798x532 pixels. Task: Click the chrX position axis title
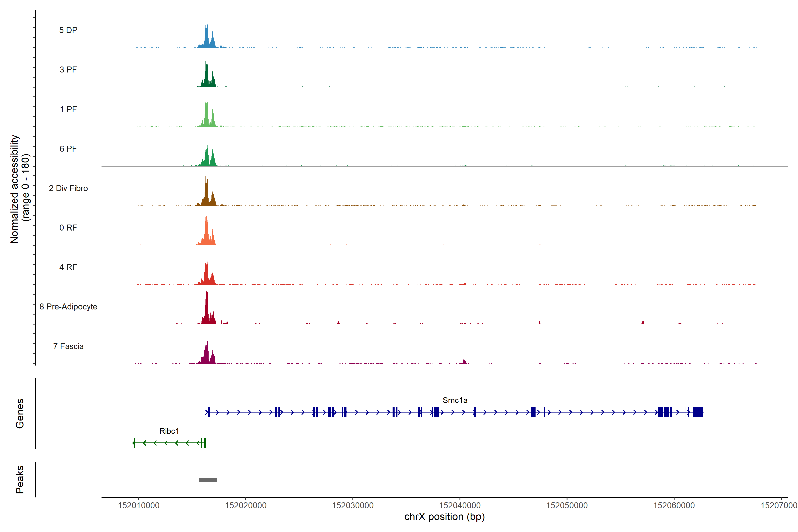click(x=444, y=517)
